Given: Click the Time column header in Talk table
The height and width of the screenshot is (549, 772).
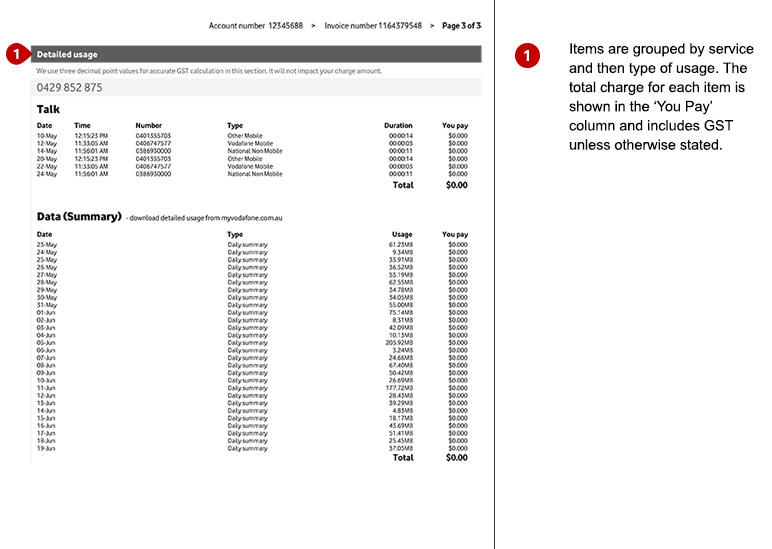Looking at the screenshot, I should pos(82,126).
